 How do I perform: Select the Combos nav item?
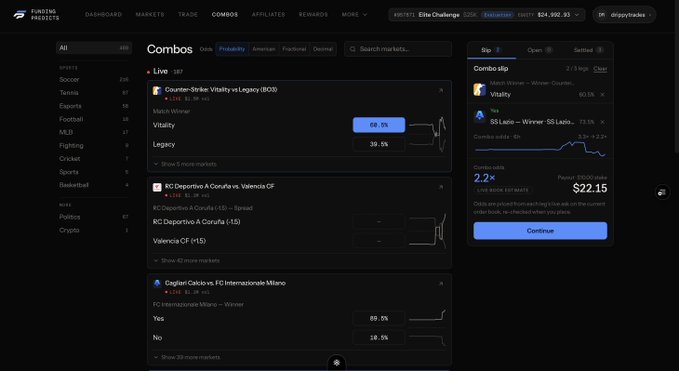pyautogui.click(x=225, y=15)
